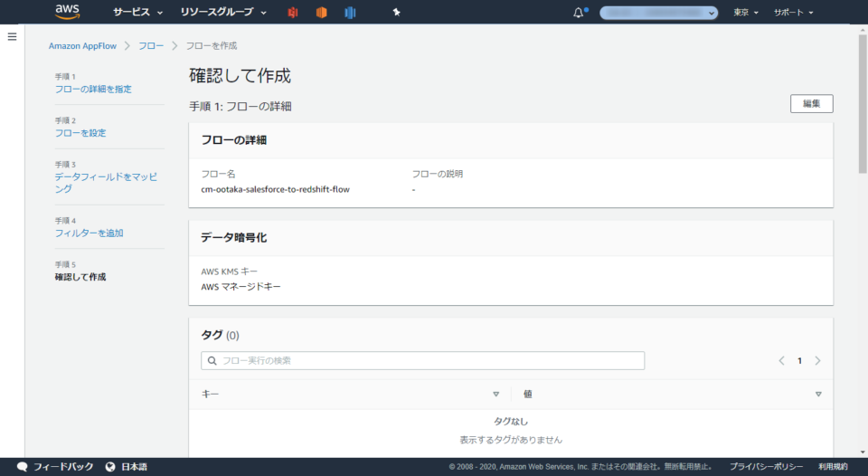Sort tags by キー column arrow
Image resolution: width=868 pixels, height=476 pixels.
coord(496,394)
